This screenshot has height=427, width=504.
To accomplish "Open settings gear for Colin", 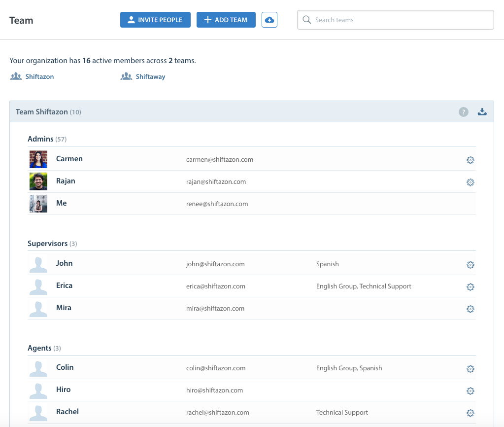I will click(470, 369).
